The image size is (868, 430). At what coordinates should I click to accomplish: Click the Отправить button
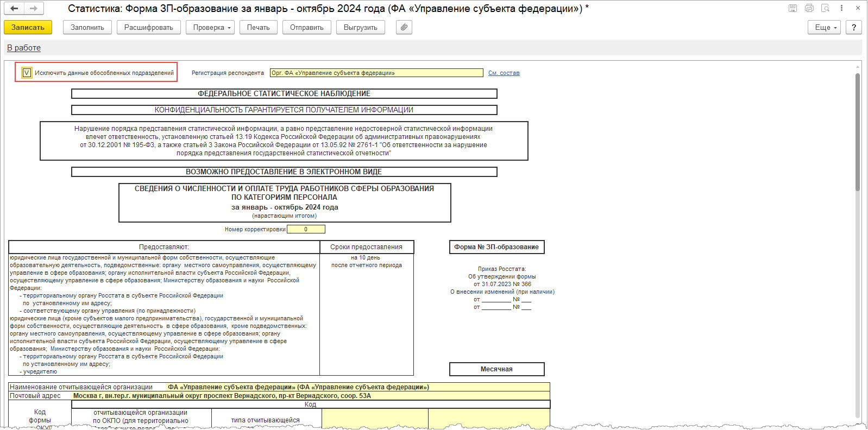click(x=307, y=27)
